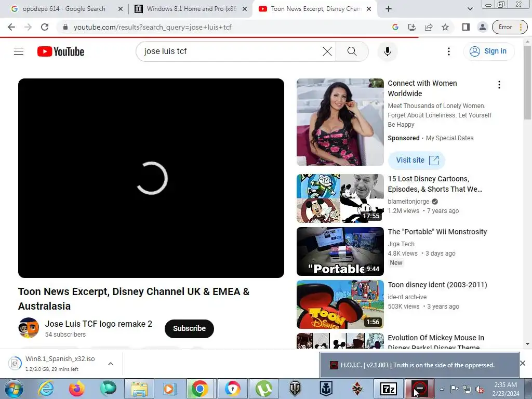Start voice search with the microphone
Image resolution: width=532 pixels, height=399 pixels.
(387, 51)
